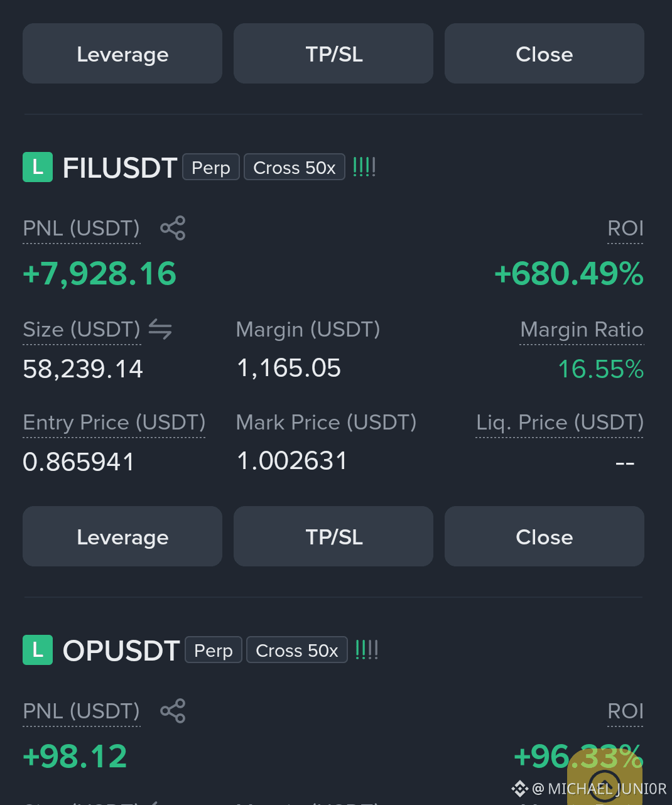Tap share icon next to OPUSDT PNL

[x=173, y=711]
